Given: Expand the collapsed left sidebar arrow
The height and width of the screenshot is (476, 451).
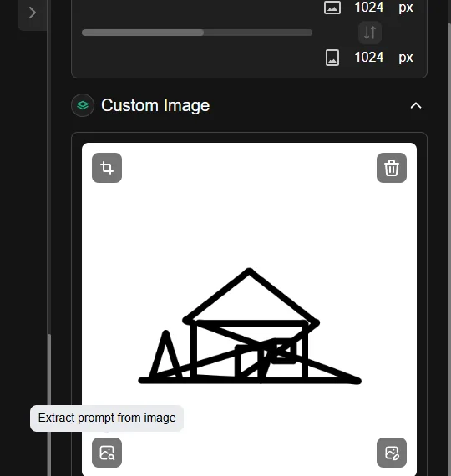Looking at the screenshot, I should 33,13.
